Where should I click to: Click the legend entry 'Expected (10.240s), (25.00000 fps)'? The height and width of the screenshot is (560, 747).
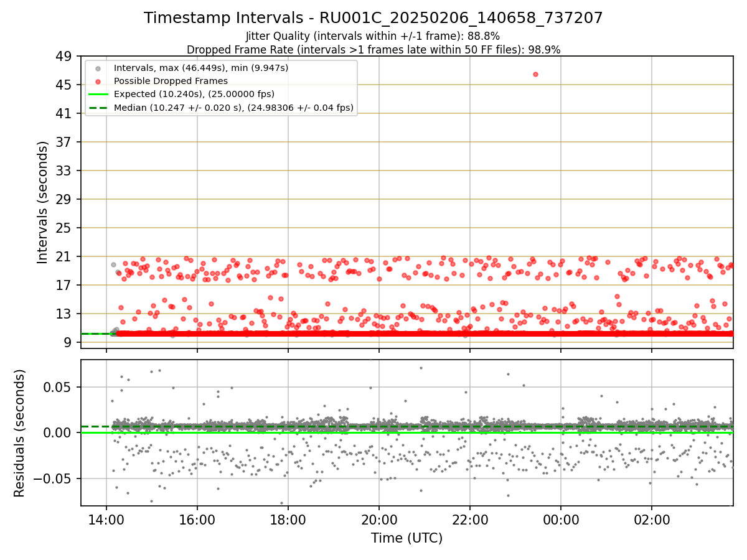[194, 94]
